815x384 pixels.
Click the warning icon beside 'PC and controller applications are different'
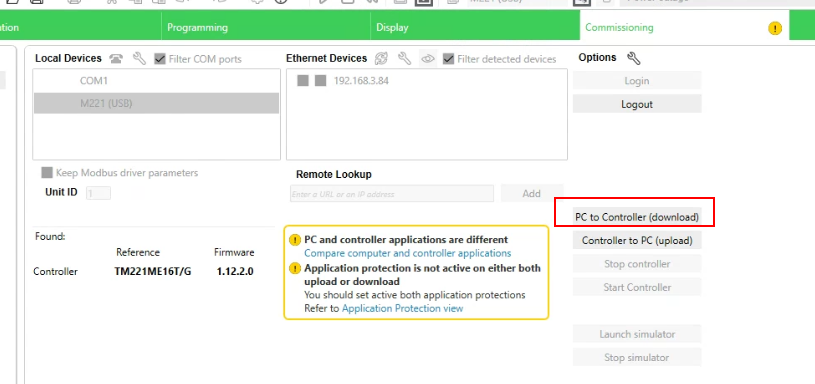point(295,240)
